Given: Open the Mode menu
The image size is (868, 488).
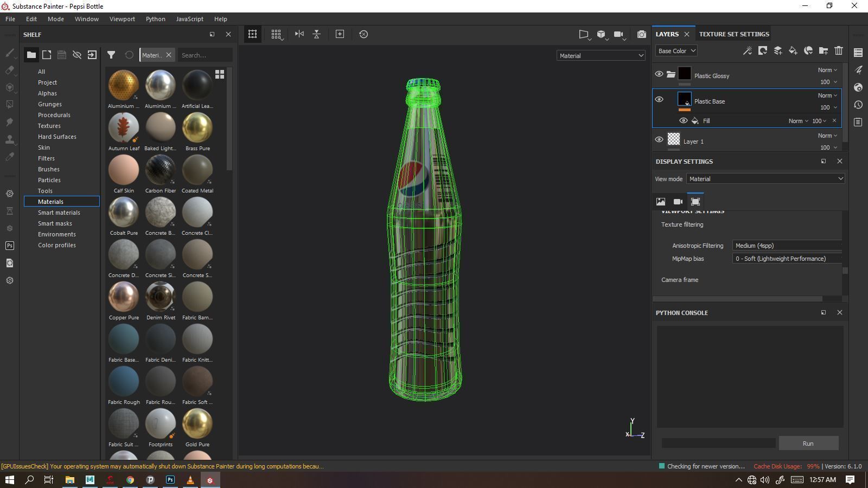Looking at the screenshot, I should (x=56, y=19).
